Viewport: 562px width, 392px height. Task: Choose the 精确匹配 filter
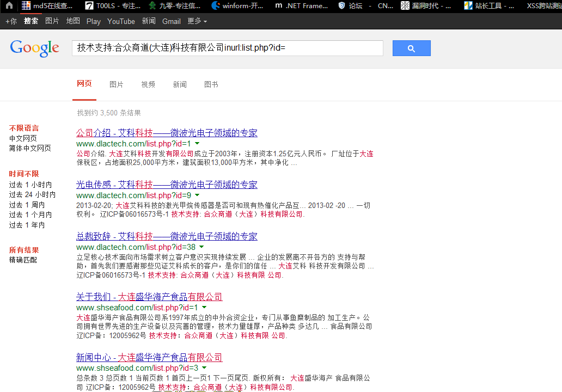(x=23, y=260)
